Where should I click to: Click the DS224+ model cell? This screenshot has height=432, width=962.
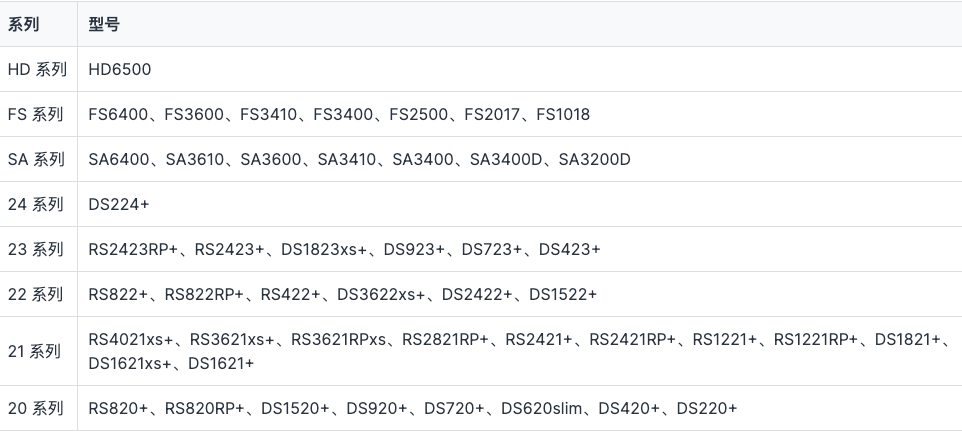(x=118, y=204)
